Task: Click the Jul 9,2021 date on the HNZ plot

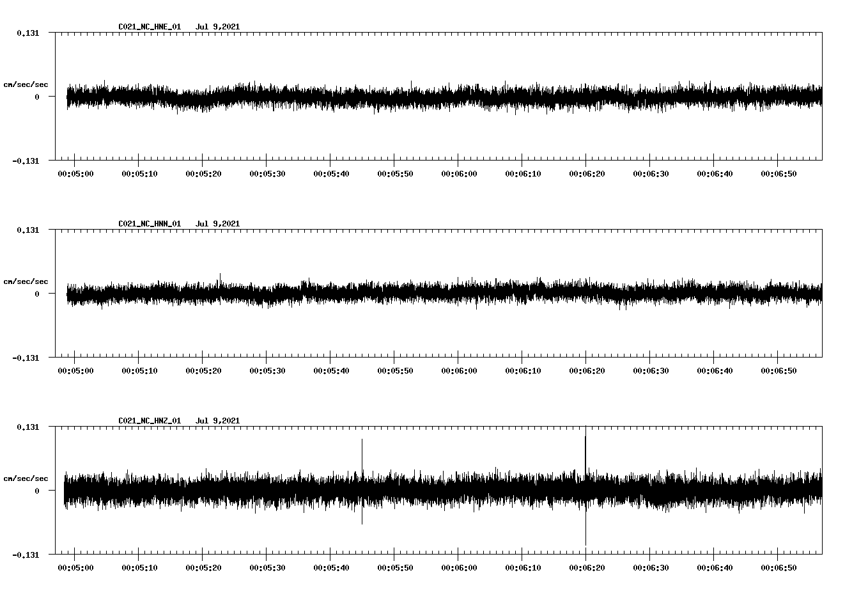Action: pos(219,420)
